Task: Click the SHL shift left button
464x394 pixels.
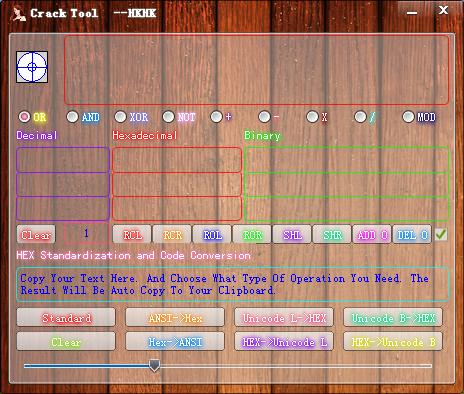Action: point(292,235)
